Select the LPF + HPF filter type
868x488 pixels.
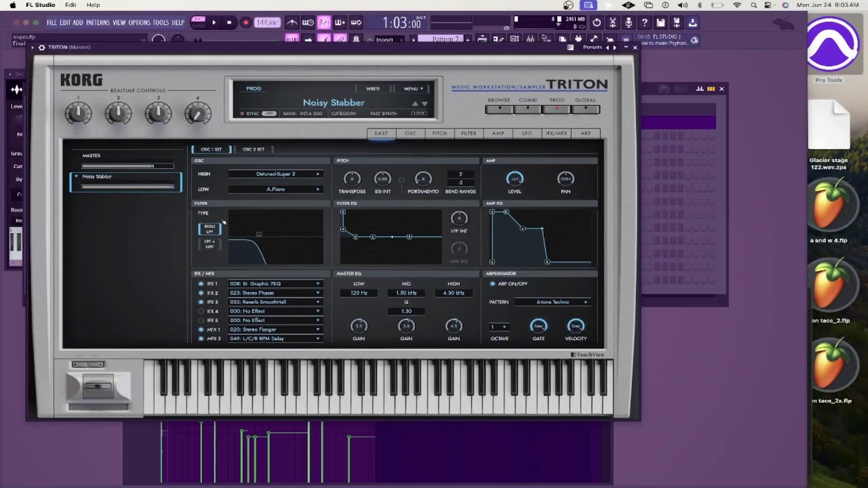pyautogui.click(x=210, y=244)
